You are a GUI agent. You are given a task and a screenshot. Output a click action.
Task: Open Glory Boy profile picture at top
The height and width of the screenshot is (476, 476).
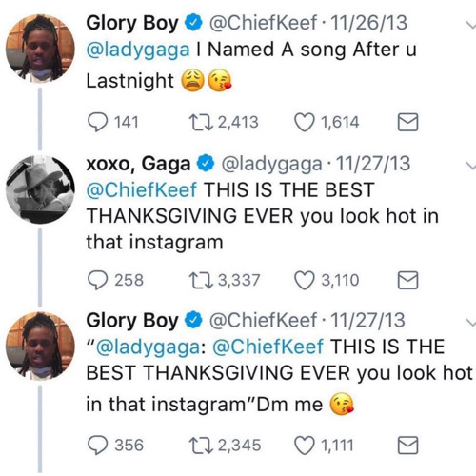(40, 49)
